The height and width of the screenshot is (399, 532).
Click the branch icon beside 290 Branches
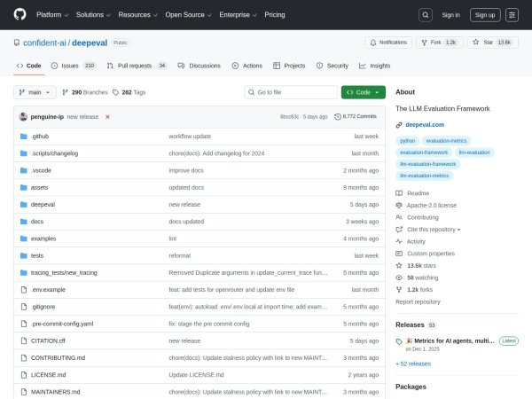coord(65,92)
